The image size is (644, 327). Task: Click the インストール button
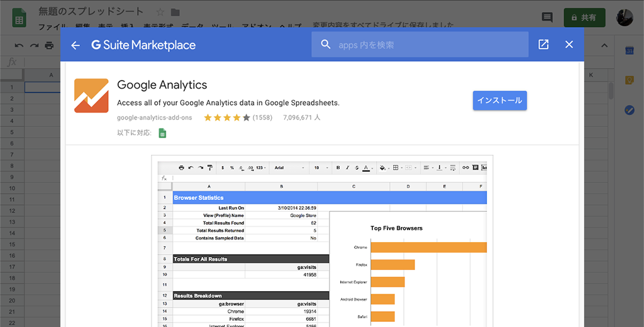pyautogui.click(x=500, y=101)
